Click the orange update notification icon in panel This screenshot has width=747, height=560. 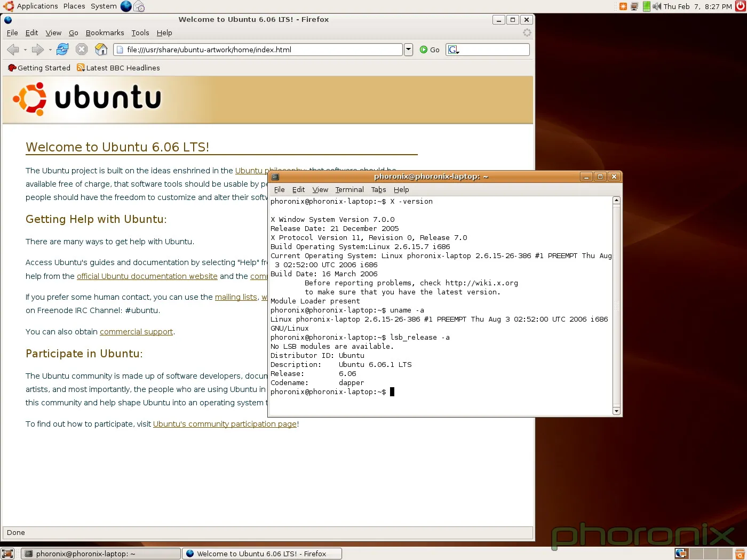(x=623, y=6)
